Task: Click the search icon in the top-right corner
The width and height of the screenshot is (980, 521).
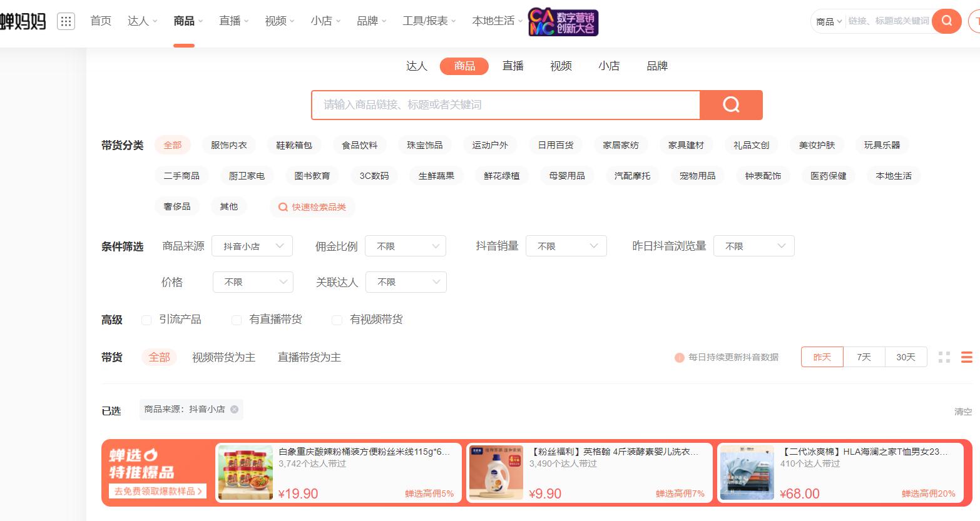Action: 946,21
